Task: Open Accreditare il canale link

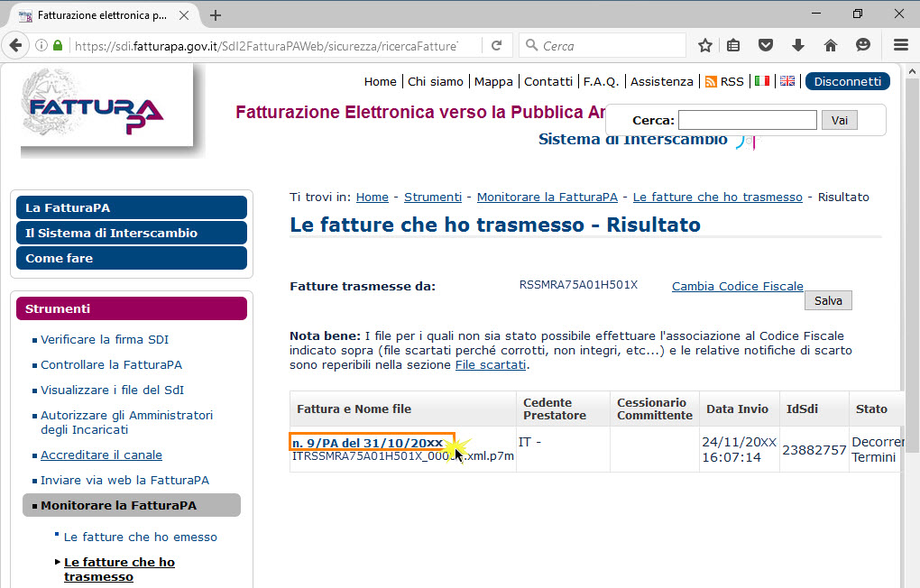Action: tap(102, 455)
